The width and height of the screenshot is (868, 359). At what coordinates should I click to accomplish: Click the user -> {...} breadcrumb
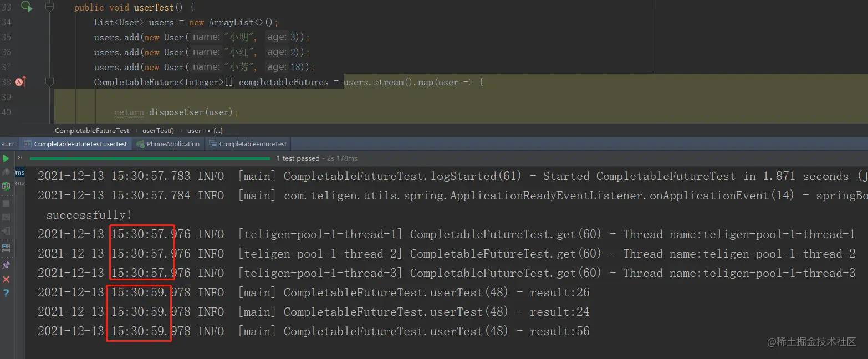tap(205, 131)
